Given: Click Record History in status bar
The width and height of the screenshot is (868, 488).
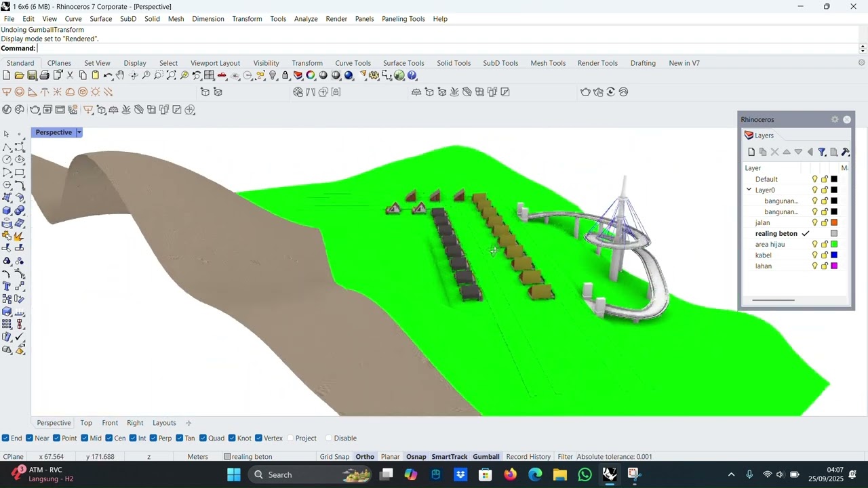Looking at the screenshot, I should point(528,457).
